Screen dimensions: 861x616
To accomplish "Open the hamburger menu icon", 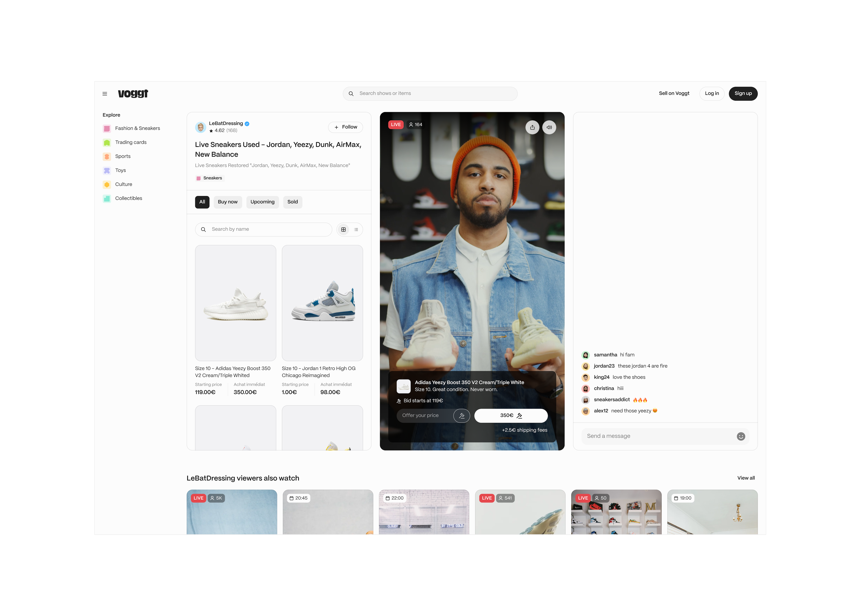I will coord(105,94).
